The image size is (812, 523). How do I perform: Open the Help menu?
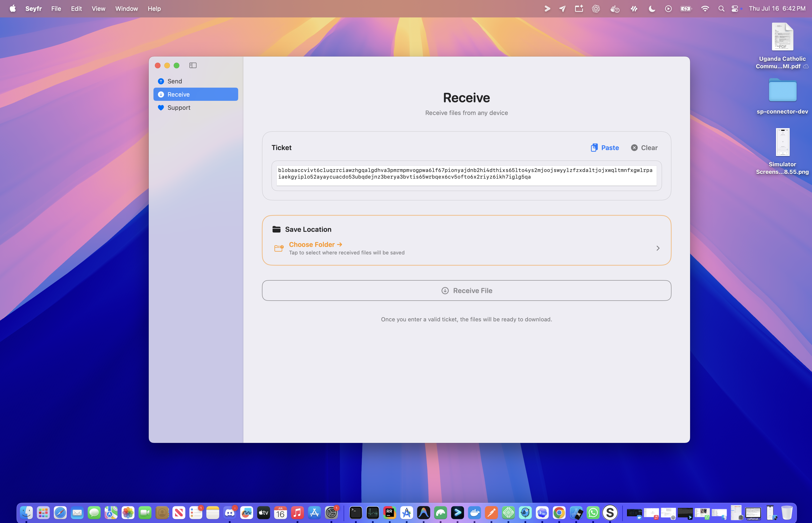[154, 8]
